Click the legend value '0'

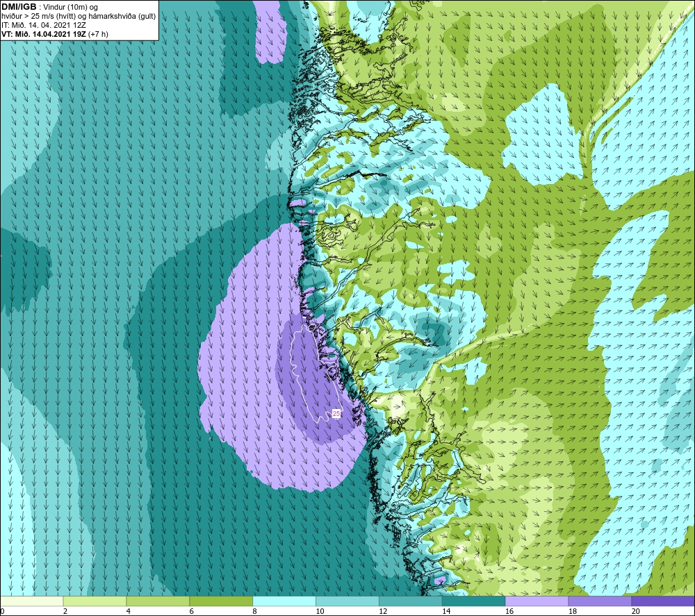point(3,611)
